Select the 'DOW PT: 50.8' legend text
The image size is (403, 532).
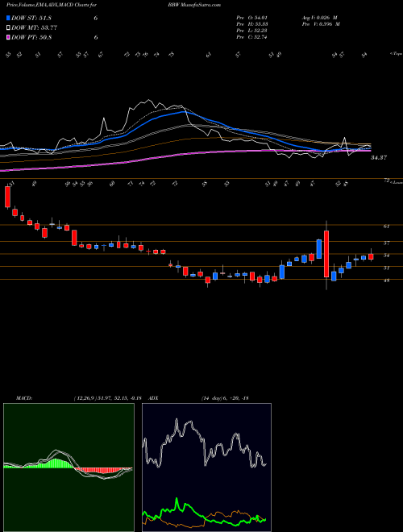coord(31,37)
